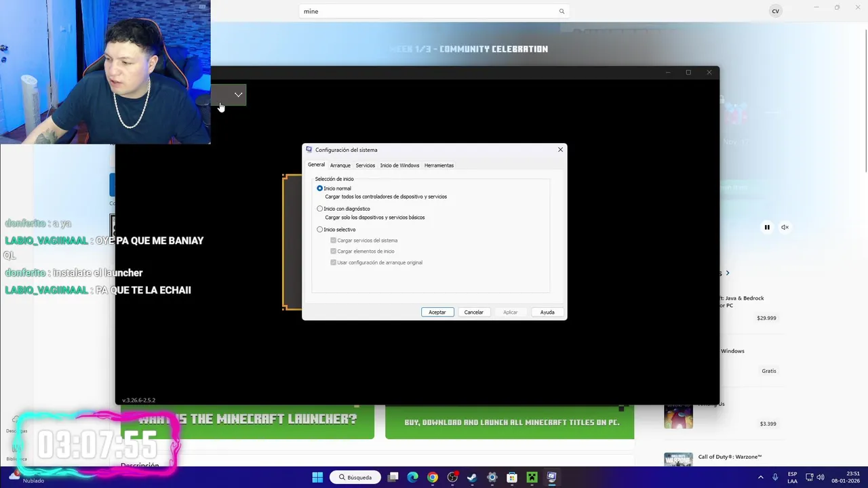Click the launcher version text v.3.26.6-2.5.2

point(138,400)
